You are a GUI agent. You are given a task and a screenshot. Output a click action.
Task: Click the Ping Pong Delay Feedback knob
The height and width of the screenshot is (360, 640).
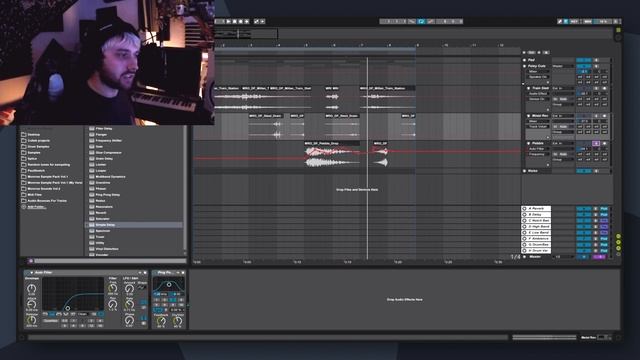pos(161,321)
